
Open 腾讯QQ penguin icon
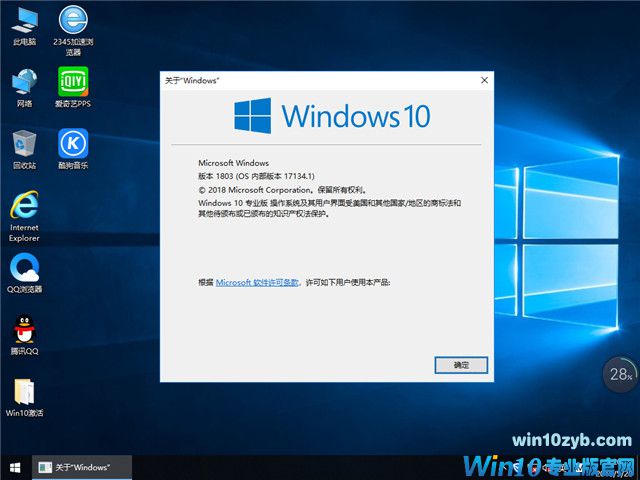tap(24, 335)
